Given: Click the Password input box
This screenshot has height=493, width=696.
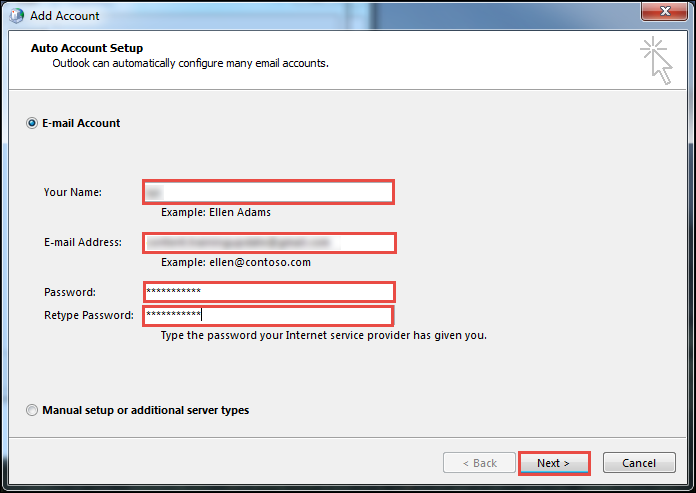Looking at the screenshot, I should [268, 292].
